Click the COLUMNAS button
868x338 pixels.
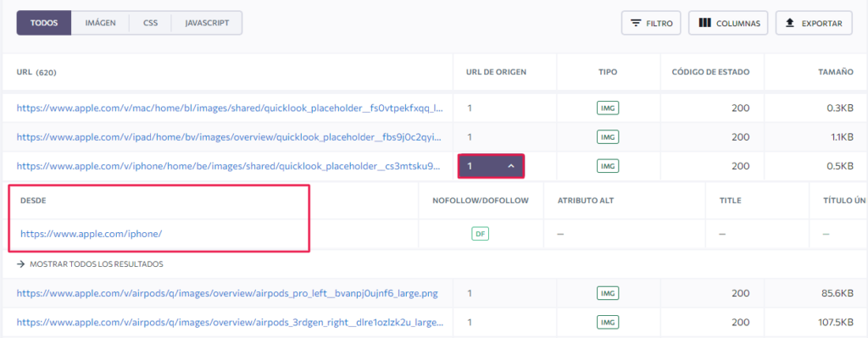728,23
